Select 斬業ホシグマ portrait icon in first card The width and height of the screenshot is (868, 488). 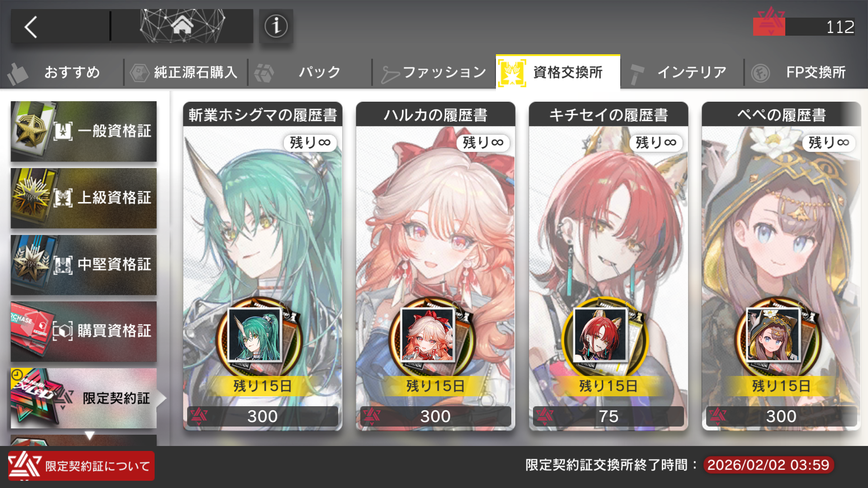[255, 335]
